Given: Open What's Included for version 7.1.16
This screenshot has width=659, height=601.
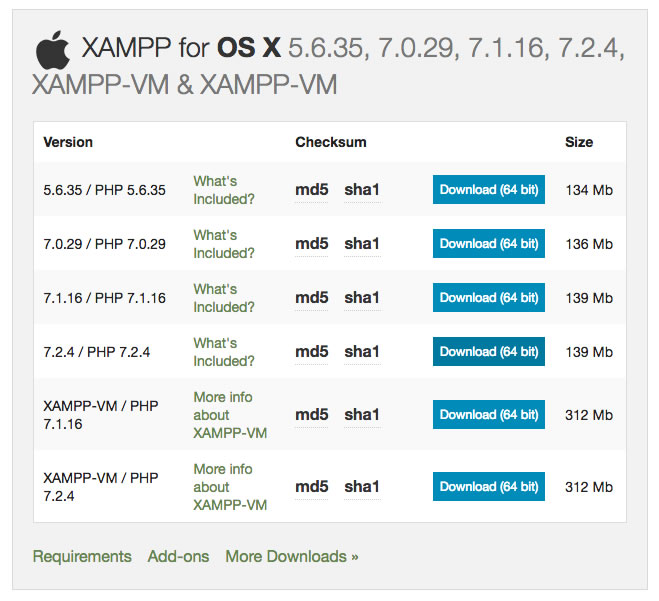Looking at the screenshot, I should tap(224, 298).
